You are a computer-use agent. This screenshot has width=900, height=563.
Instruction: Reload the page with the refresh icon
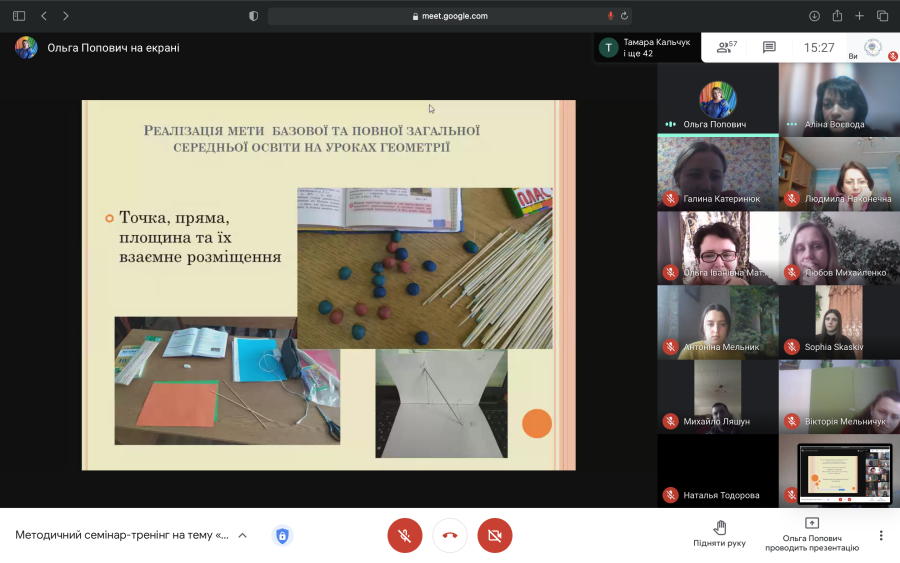tap(624, 16)
